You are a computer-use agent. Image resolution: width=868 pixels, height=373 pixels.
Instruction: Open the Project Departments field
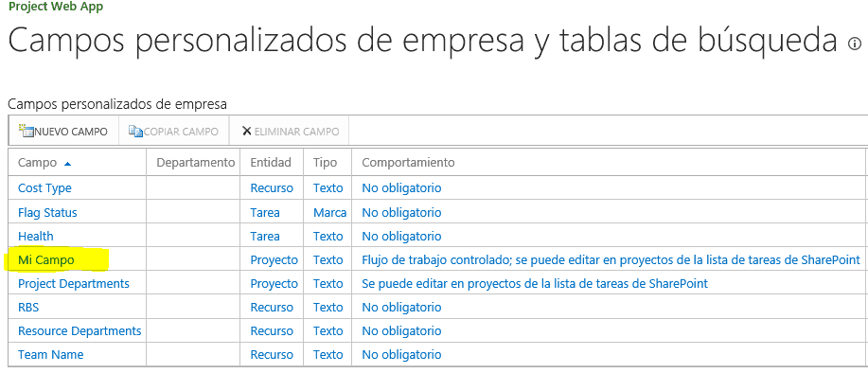[74, 283]
